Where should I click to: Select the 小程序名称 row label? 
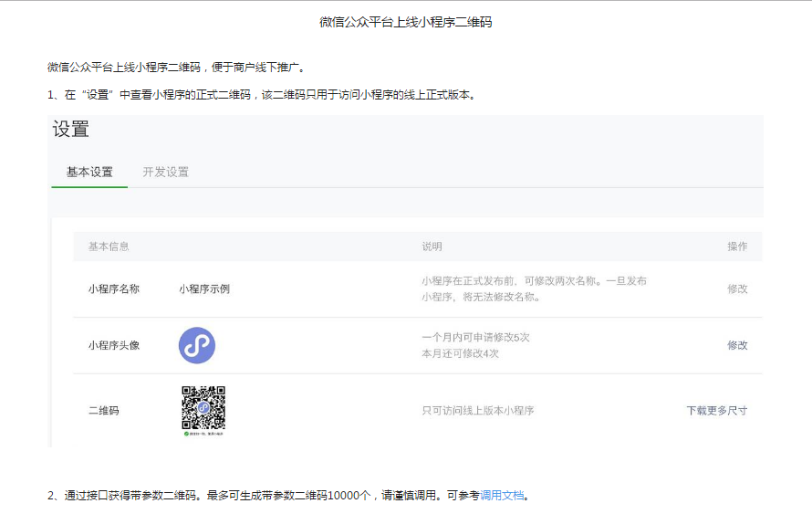tap(114, 288)
